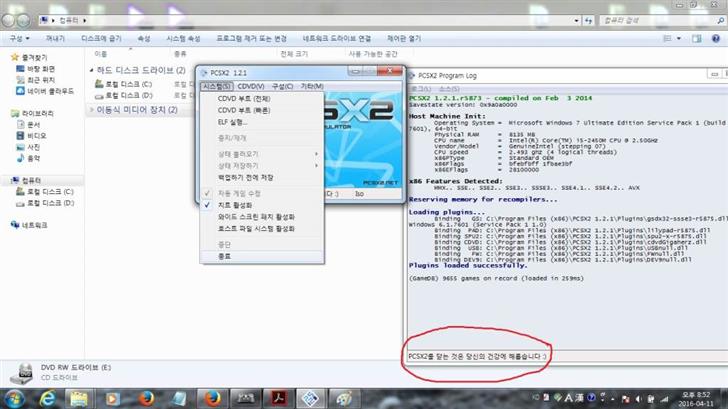Open the Start menu orb
728x409 pixels.
(x=15, y=399)
